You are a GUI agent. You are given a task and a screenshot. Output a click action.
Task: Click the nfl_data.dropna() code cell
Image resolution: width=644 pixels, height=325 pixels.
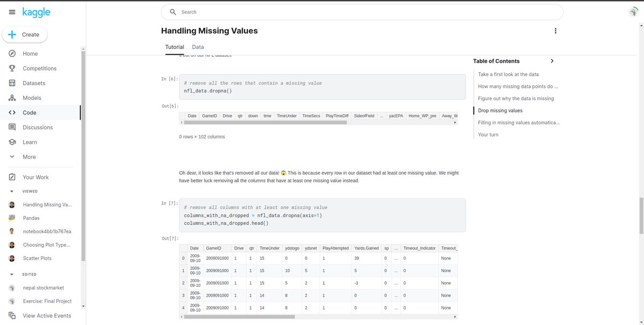[322, 87]
